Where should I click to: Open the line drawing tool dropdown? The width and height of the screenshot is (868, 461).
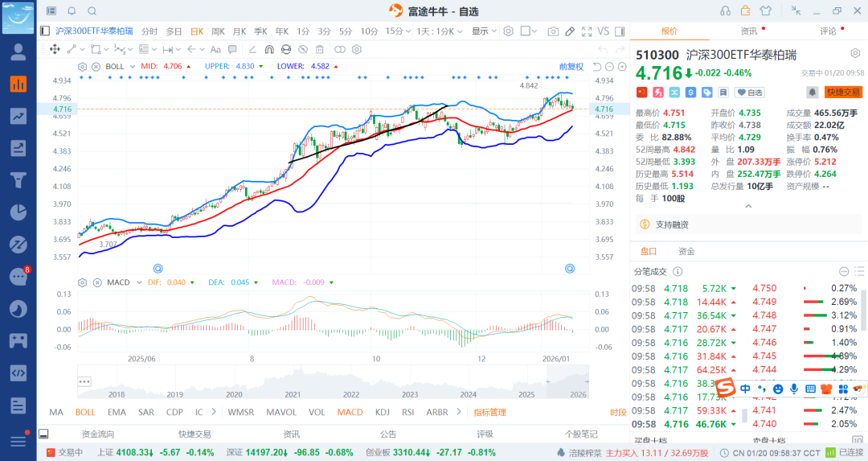76,49
